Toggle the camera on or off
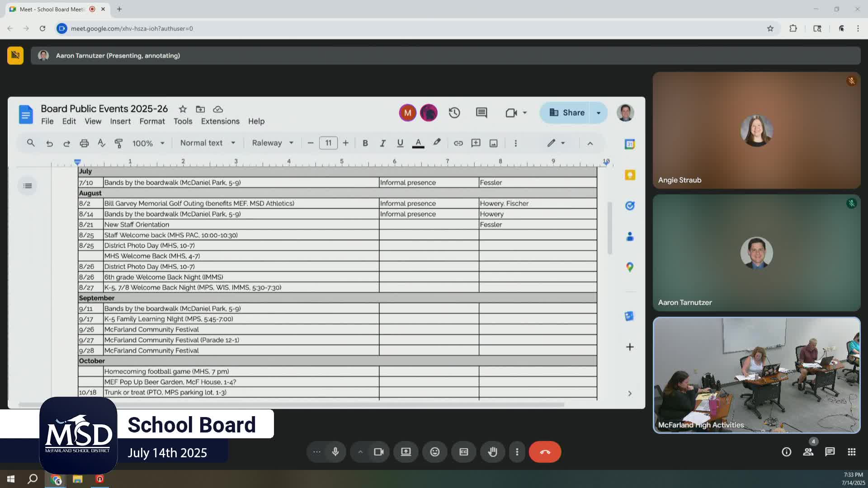The height and width of the screenshot is (488, 868). pyautogui.click(x=378, y=452)
